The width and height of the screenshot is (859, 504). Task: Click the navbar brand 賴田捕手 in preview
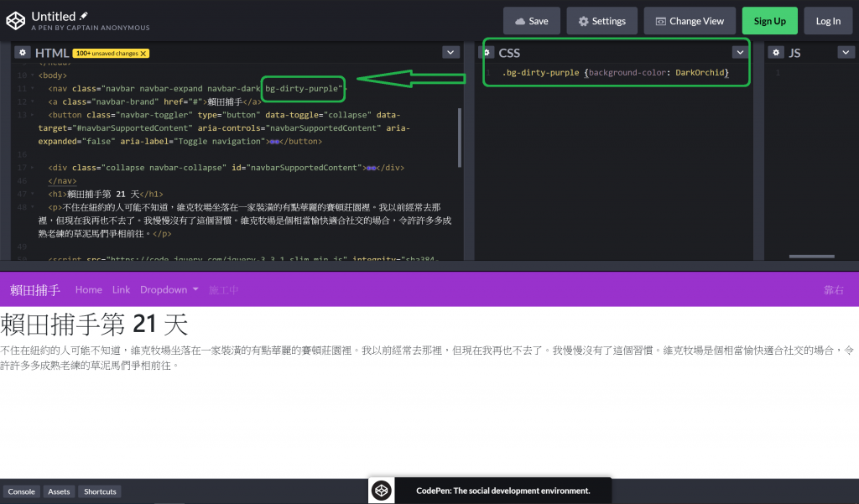click(x=34, y=290)
